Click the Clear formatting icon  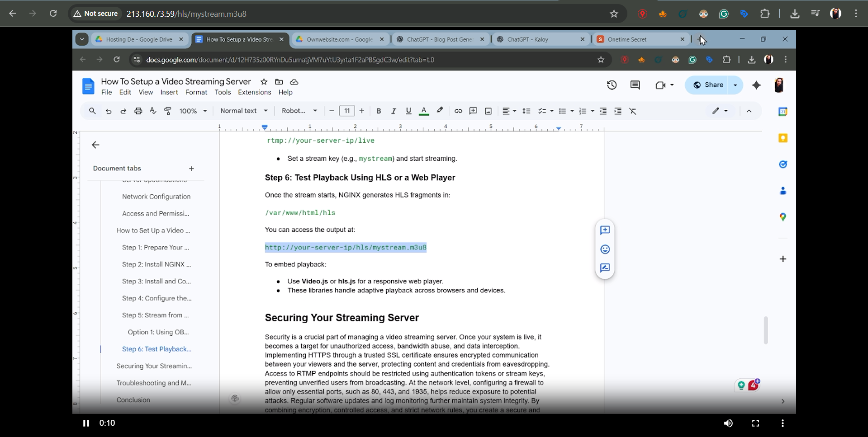[x=633, y=111]
